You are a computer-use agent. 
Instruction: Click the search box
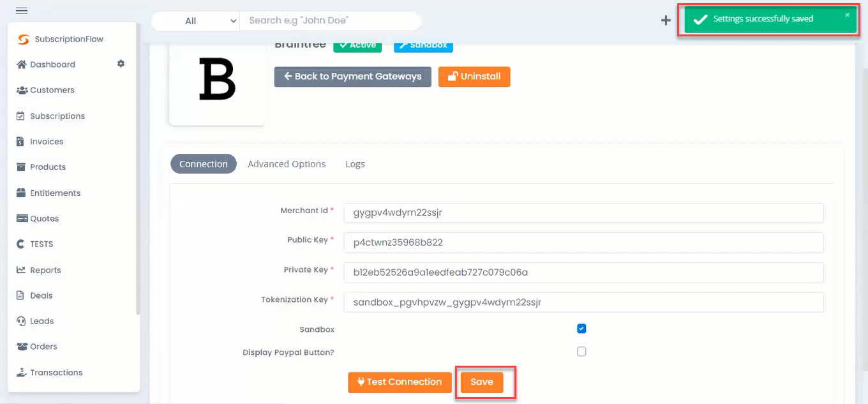pyautogui.click(x=331, y=20)
